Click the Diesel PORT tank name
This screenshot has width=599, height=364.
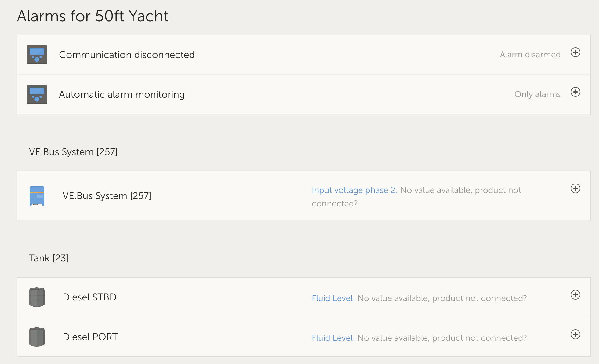(x=90, y=337)
